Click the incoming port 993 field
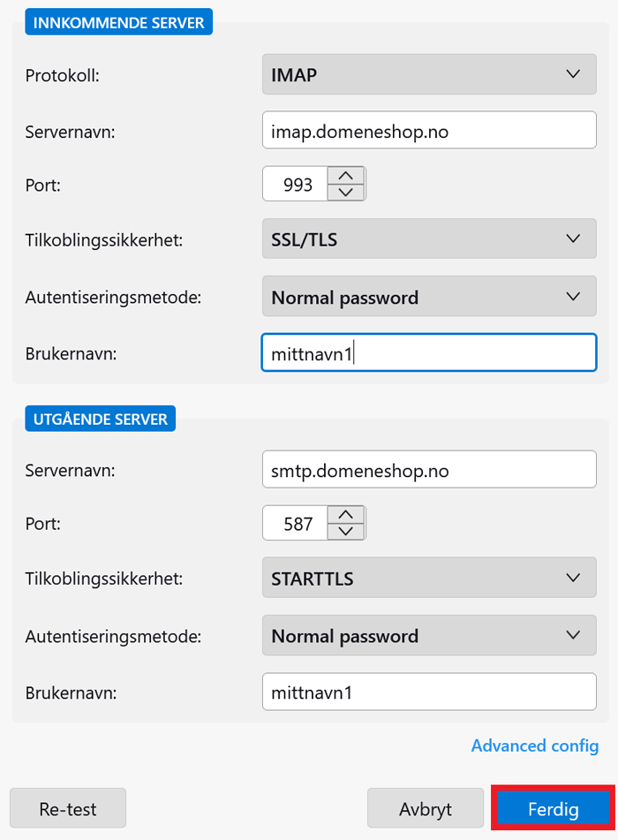618x840 pixels. (x=295, y=184)
